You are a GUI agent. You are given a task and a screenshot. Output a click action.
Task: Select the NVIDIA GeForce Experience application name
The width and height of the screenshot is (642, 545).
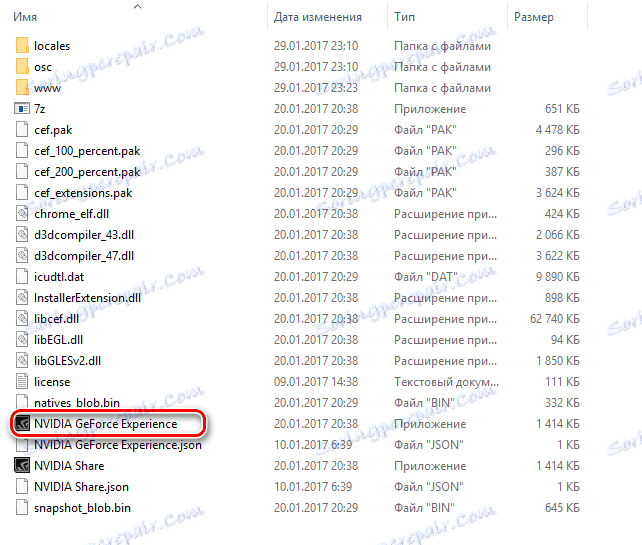(106, 424)
